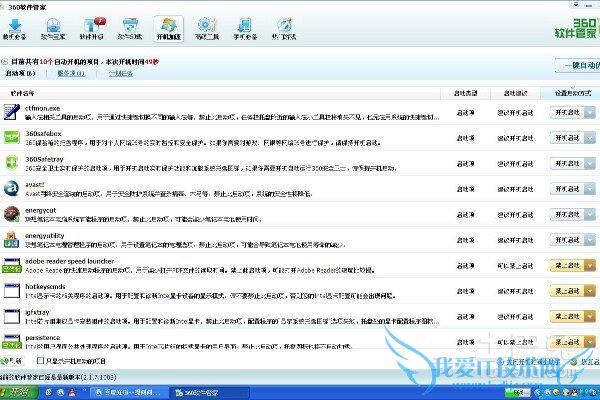Click the hotkeyscmds window icon

click(x=11, y=291)
